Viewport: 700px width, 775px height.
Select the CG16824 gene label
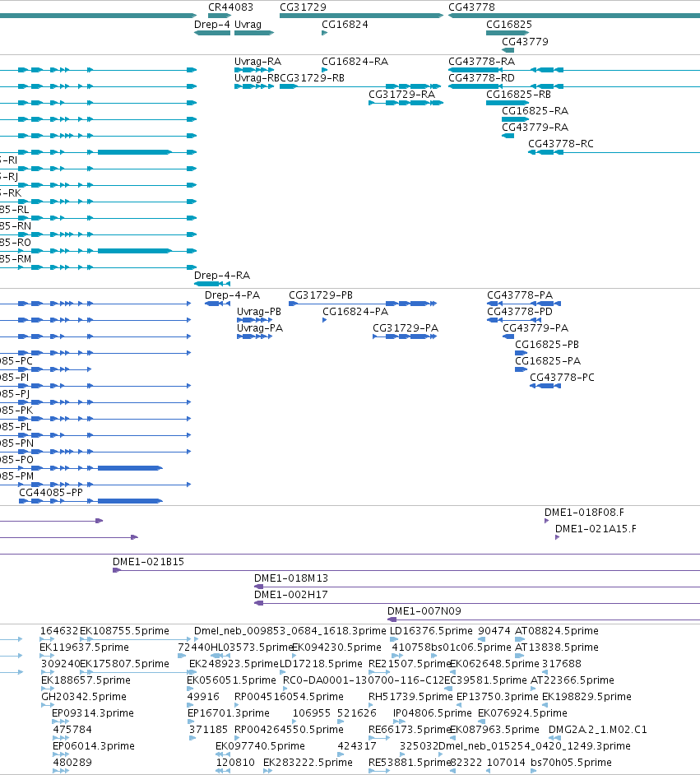pos(345,25)
